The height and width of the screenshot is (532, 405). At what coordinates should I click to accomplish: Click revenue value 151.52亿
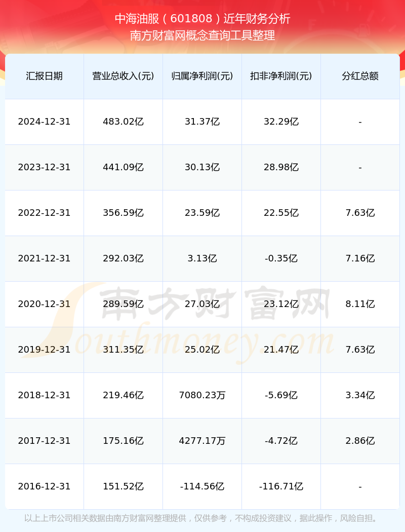(x=124, y=486)
